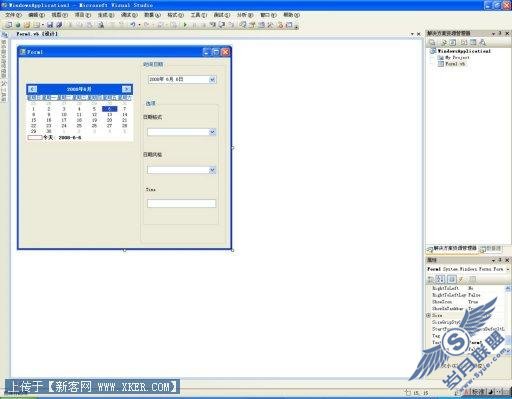This screenshot has height=399, width=512.
Task: Open the first empty combo box dropdown
Action: pos(212,132)
